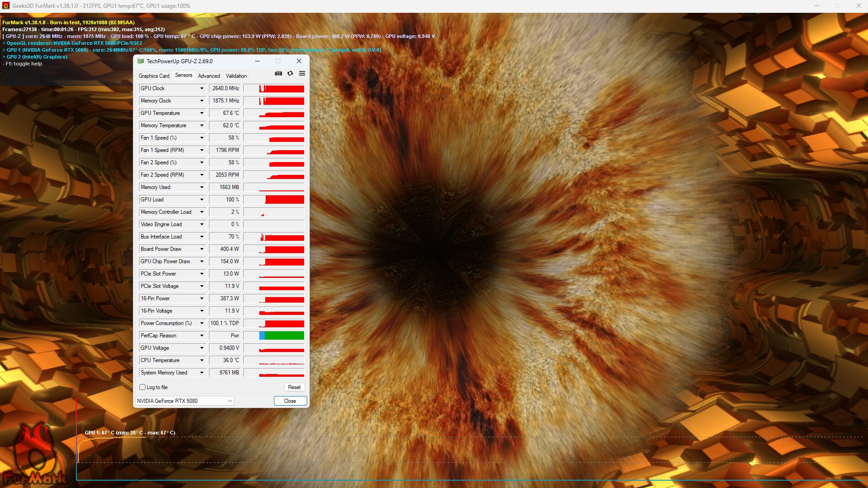
Task: Expand the PerfCap Reason dropdown arrow
Action: pyautogui.click(x=201, y=336)
